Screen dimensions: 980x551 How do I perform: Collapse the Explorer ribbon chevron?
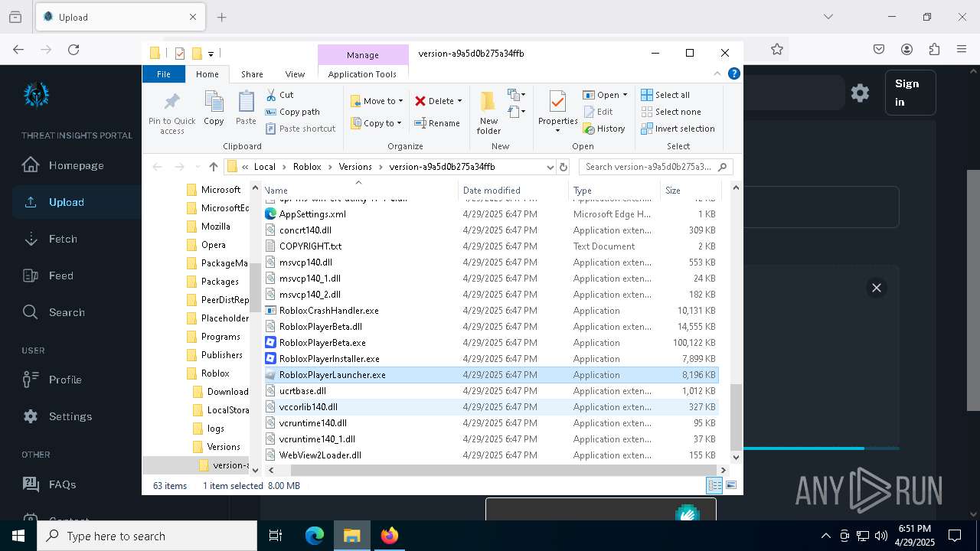coord(717,74)
